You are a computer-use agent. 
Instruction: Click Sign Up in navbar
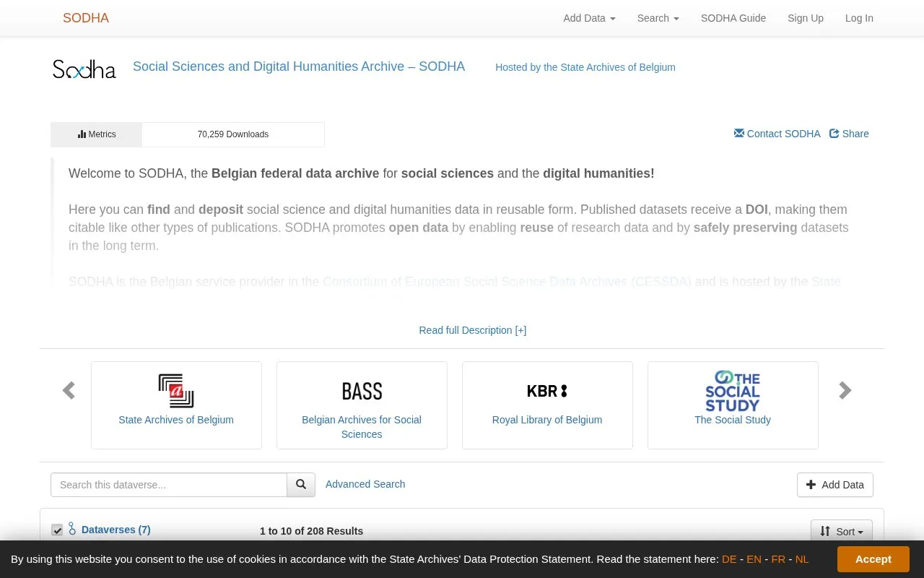[x=806, y=18]
